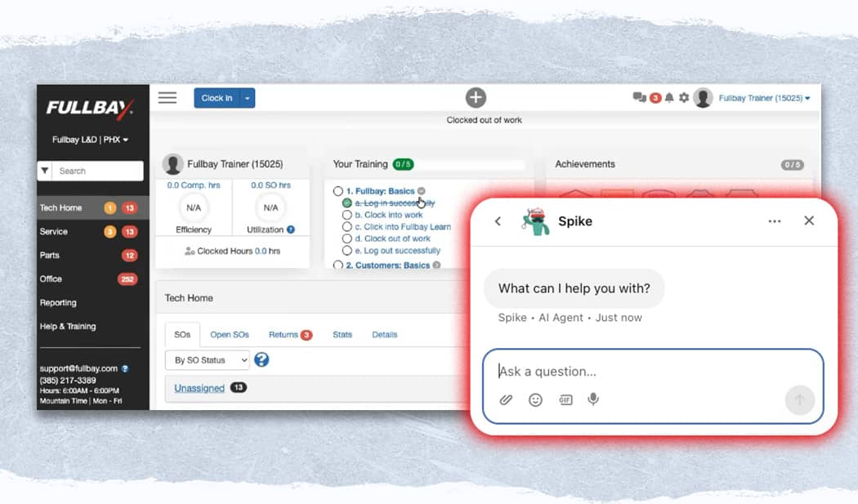Select the c. Click into Fullbay Learn radio

click(347, 226)
